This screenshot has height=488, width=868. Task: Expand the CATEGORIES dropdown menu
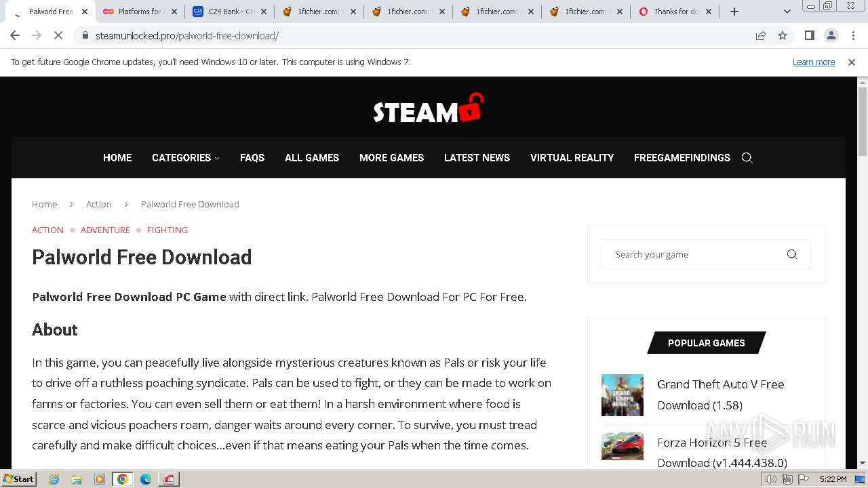[185, 158]
